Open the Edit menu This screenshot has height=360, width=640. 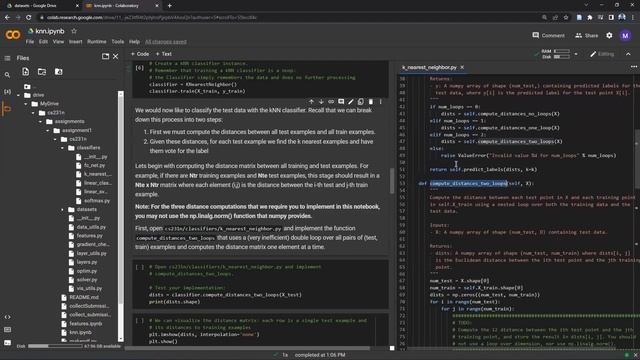43,42
